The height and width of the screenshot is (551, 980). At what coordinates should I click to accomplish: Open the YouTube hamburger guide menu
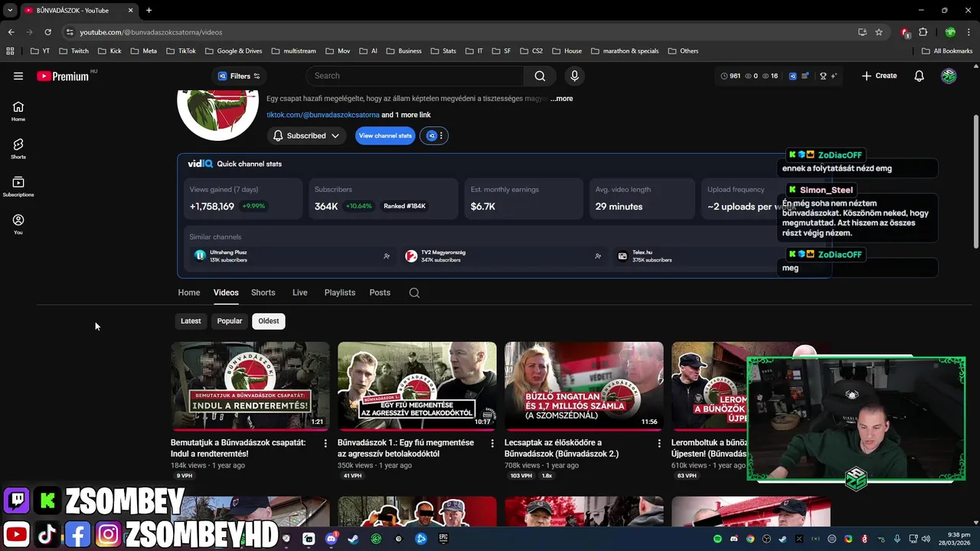18,76
